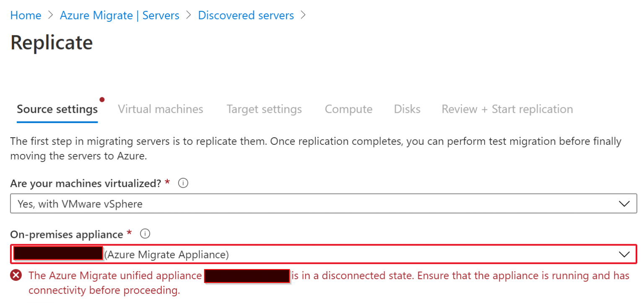Click breadcrumb chevron right after Home
The height and width of the screenshot is (303, 644).
click(x=51, y=16)
